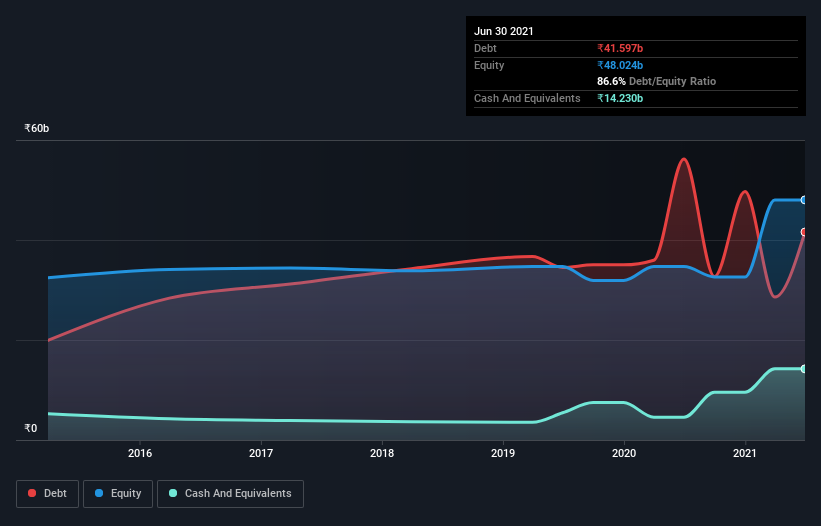
Task: Click the 86.6% Debt/Equity Ratio text
Action: tap(657, 81)
